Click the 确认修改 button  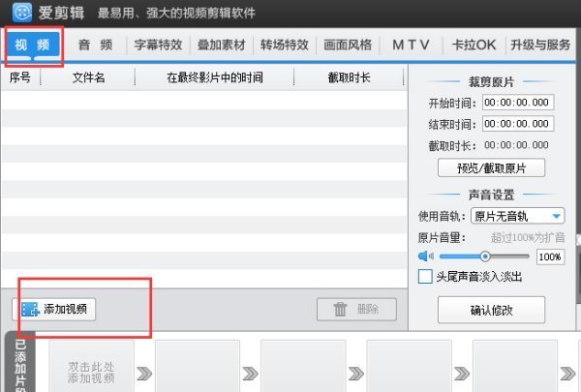click(491, 310)
